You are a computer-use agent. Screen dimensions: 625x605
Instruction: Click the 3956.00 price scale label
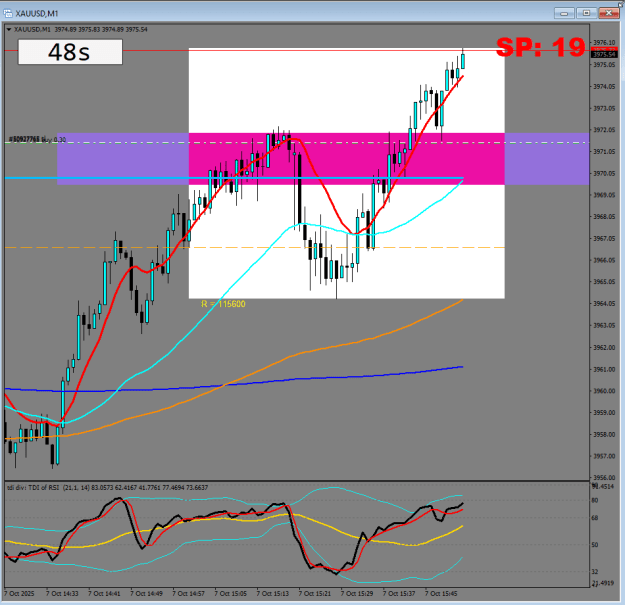tap(604, 477)
